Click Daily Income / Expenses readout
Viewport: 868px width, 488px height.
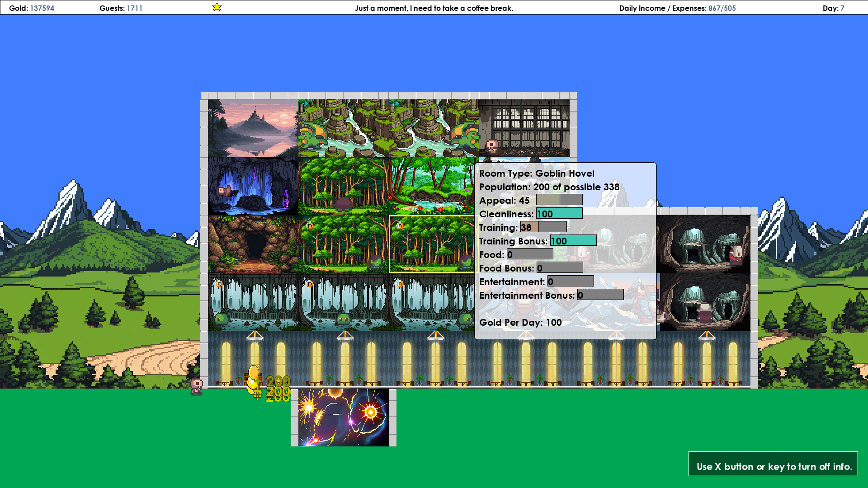[677, 8]
